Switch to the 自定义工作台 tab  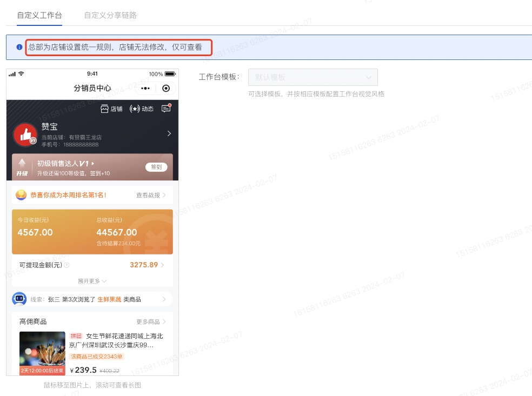[39, 15]
